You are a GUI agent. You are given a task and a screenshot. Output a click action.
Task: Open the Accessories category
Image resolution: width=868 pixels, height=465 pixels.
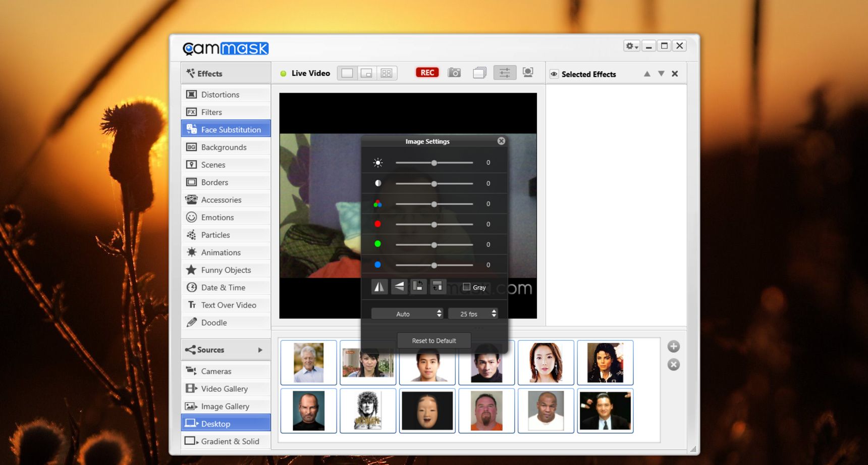226,200
